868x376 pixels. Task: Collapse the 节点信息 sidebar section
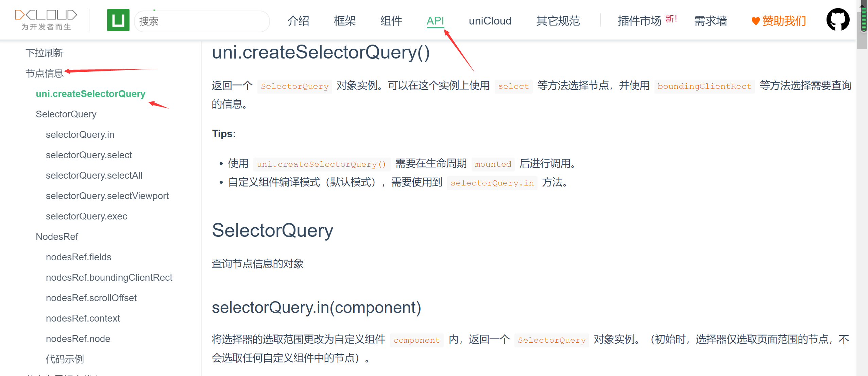coord(45,73)
